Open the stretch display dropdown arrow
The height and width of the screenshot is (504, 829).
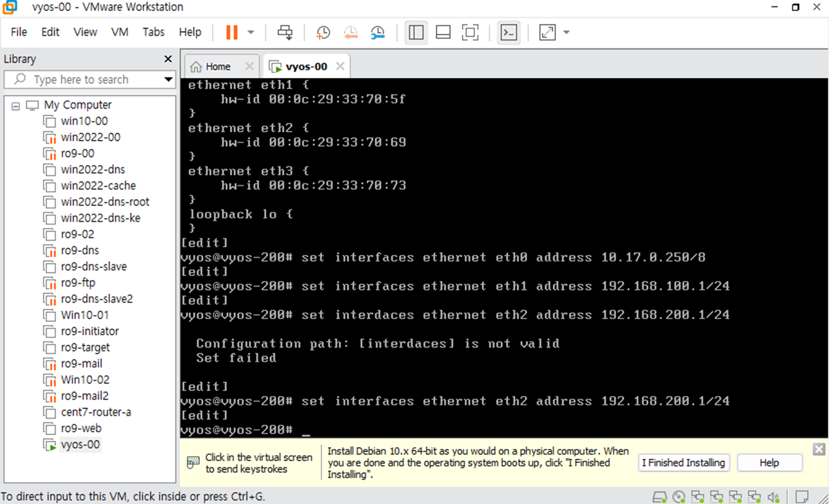[x=566, y=32]
